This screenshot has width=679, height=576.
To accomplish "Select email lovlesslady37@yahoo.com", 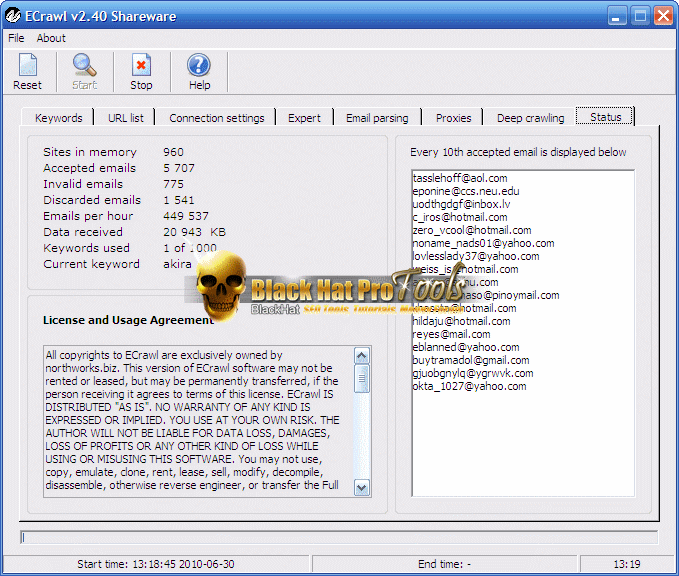I will [476, 256].
